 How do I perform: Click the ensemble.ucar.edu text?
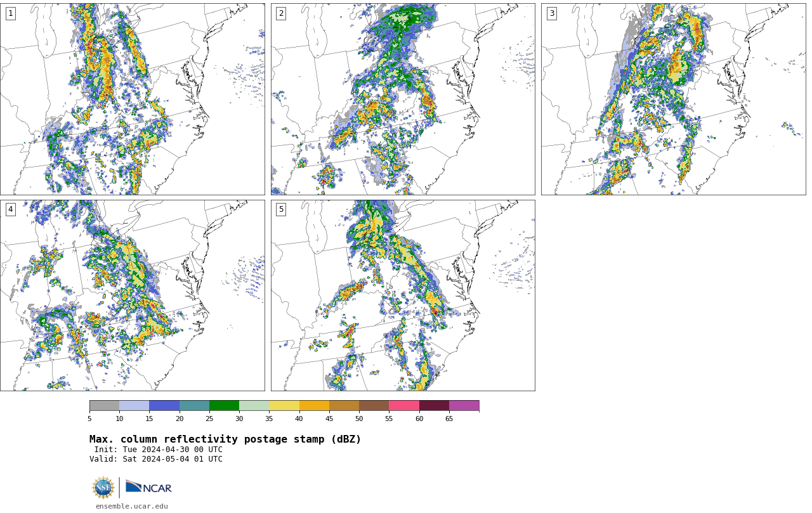(132, 506)
